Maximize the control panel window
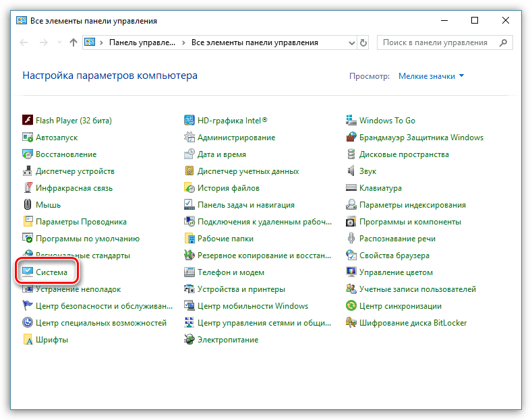This screenshot has width=532, height=420. (475, 20)
